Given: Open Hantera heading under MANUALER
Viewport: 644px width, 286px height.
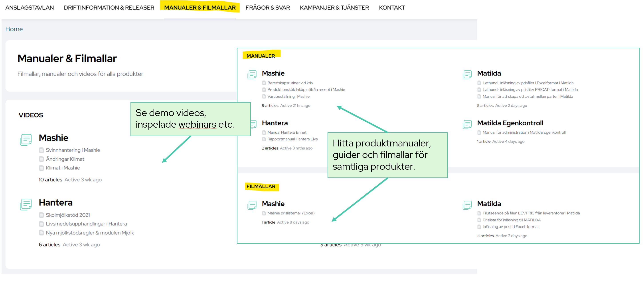Looking at the screenshot, I should tap(275, 123).
